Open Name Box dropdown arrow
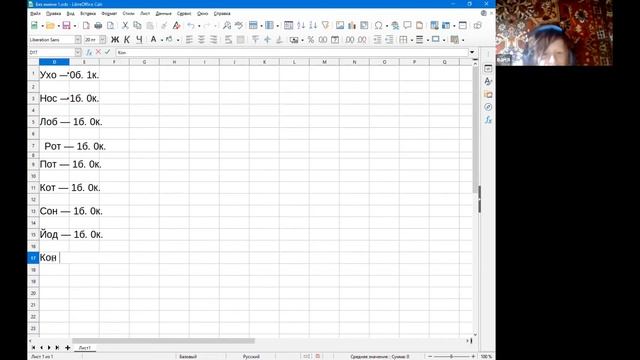 [78, 52]
